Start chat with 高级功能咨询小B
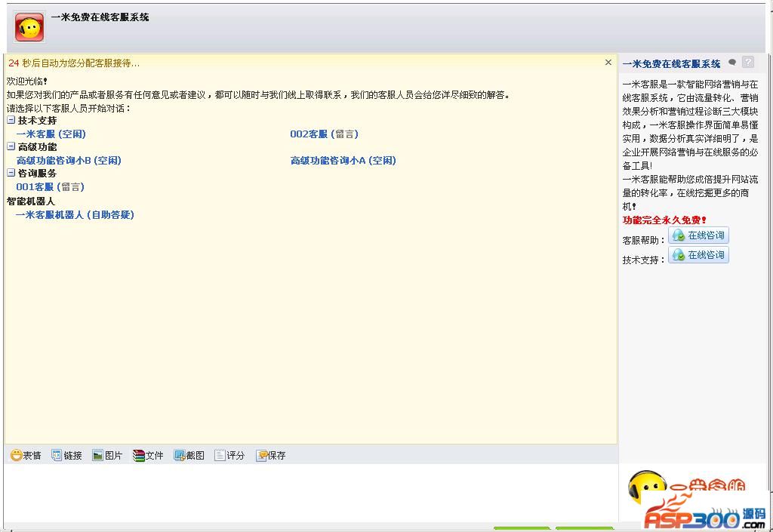Viewport: 773px width, 532px height. point(69,161)
